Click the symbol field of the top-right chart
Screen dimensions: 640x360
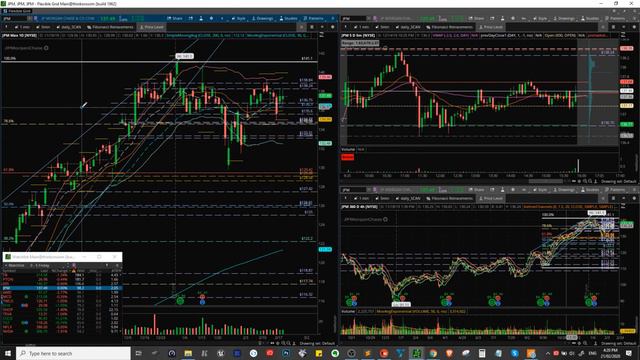(x=354, y=18)
